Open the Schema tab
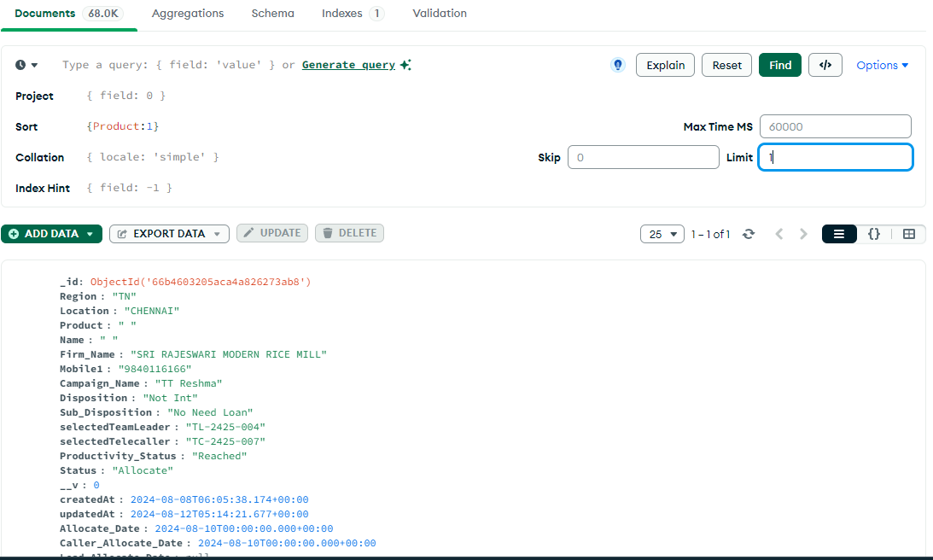This screenshot has height=560, width=933. click(272, 14)
